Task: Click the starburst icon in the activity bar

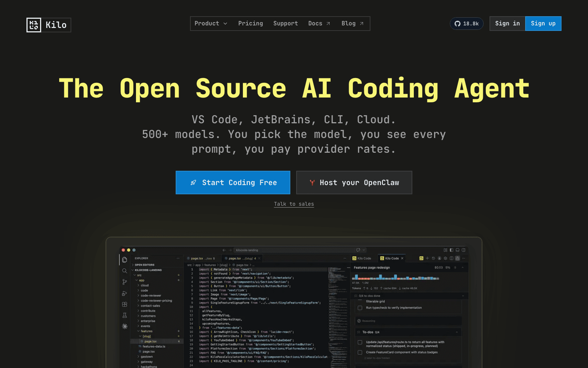Action: (125, 326)
